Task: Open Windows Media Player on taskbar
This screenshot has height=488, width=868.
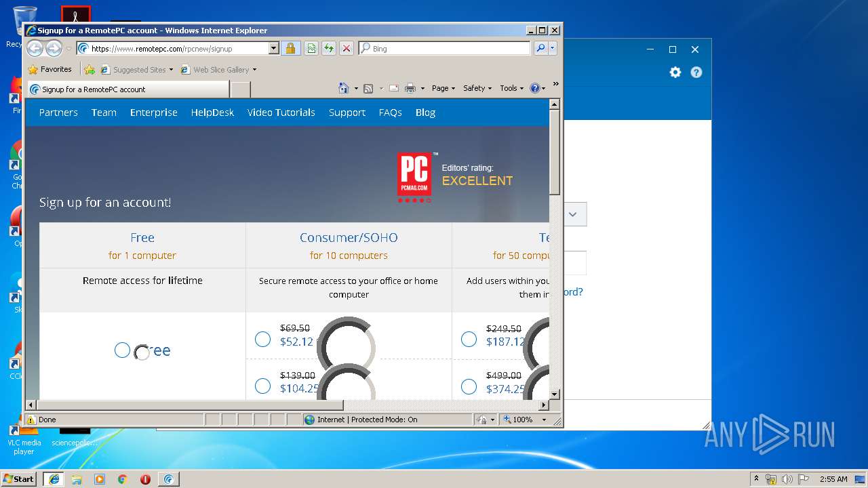Action: (100, 479)
